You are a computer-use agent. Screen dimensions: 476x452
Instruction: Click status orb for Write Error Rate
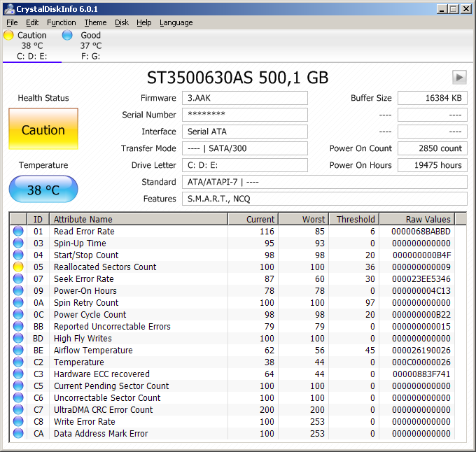18,421
